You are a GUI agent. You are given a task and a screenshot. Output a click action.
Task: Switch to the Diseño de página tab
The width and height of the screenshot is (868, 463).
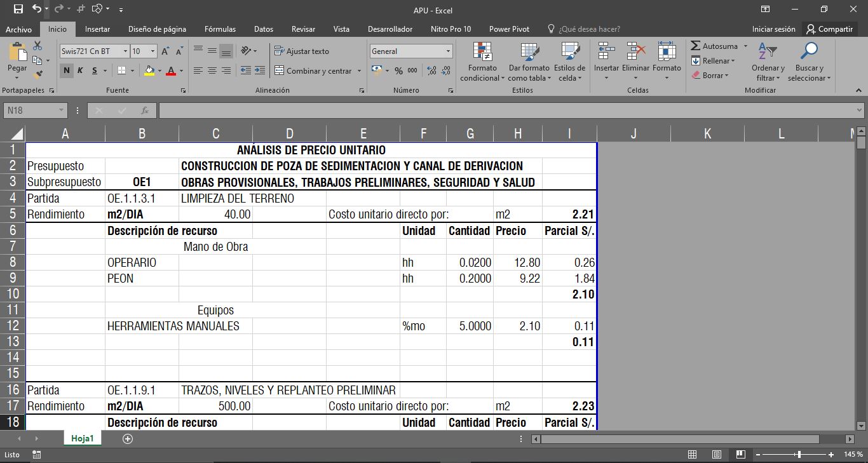[157, 29]
